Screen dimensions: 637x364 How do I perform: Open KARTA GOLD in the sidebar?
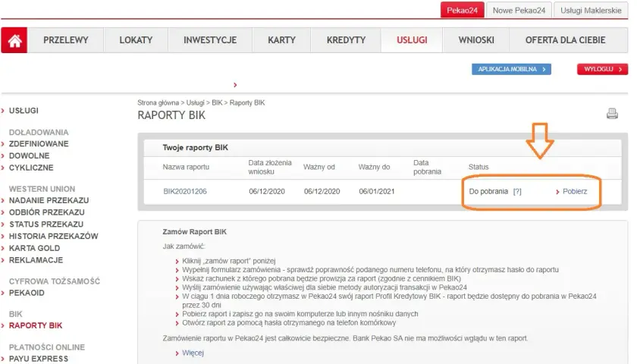pos(35,248)
